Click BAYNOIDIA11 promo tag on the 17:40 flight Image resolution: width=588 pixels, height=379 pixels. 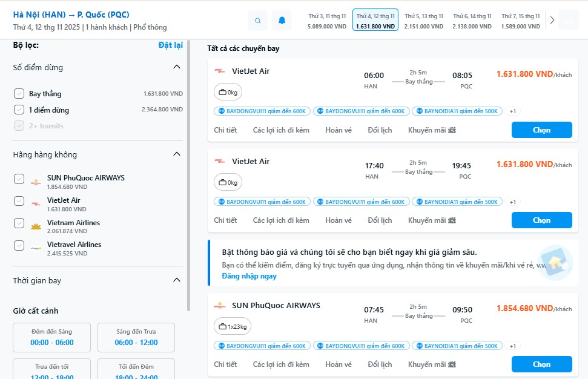457,202
